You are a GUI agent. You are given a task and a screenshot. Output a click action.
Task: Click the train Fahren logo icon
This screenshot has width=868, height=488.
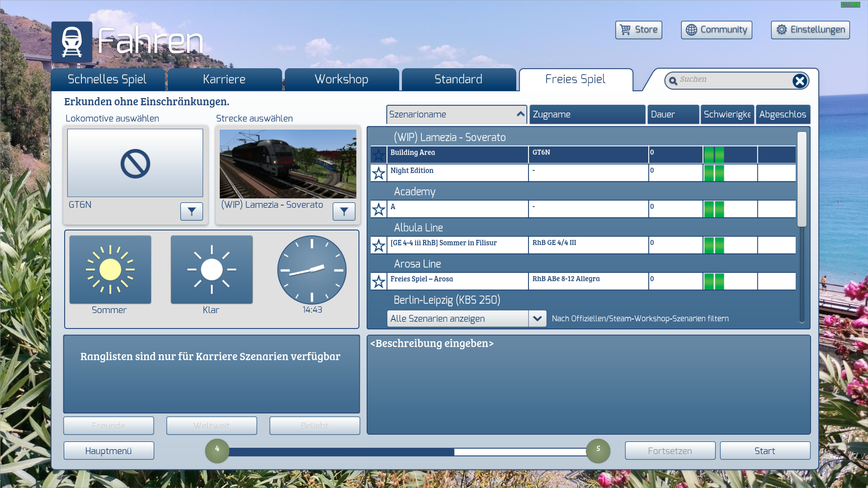(72, 42)
